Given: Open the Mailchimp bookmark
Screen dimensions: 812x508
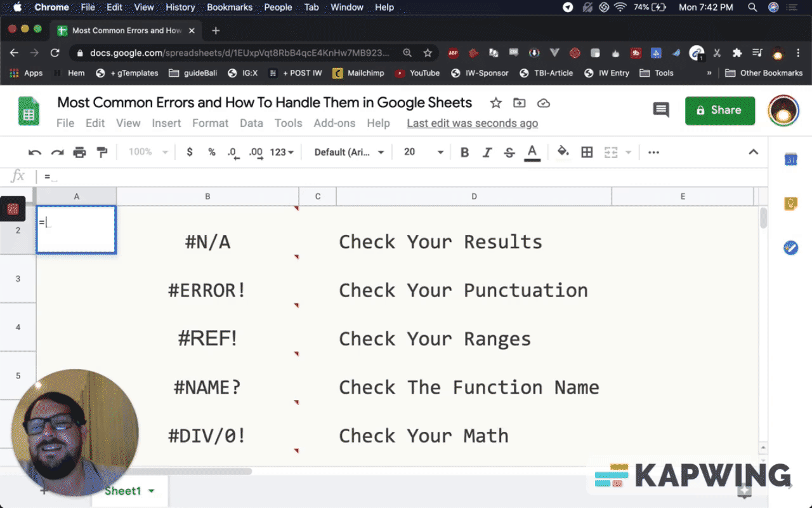Looking at the screenshot, I should tap(358, 73).
